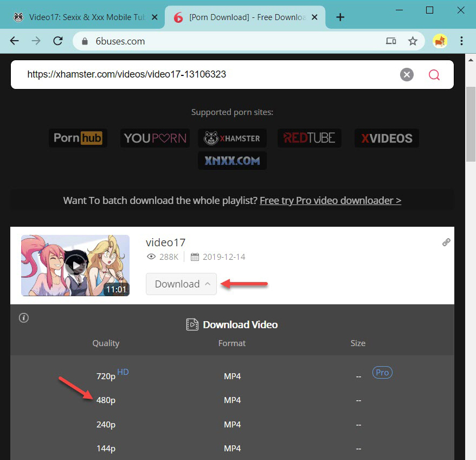Close the Video17 tab

(x=155, y=17)
